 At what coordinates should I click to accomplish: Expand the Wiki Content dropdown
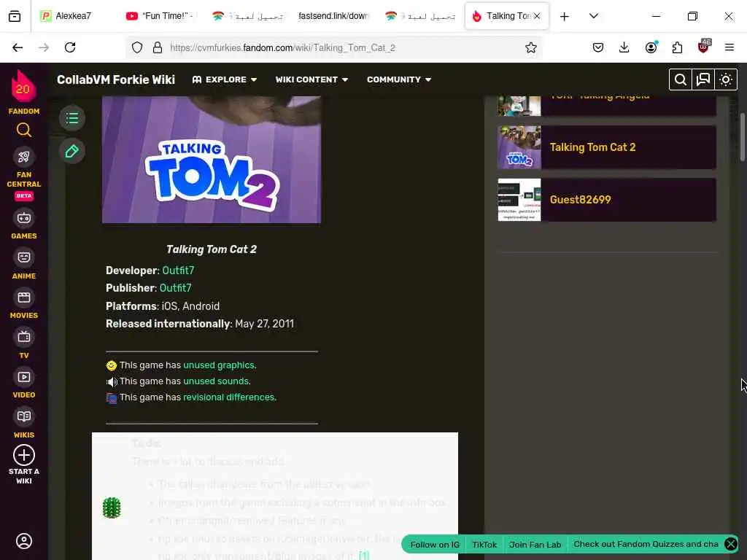[311, 79]
